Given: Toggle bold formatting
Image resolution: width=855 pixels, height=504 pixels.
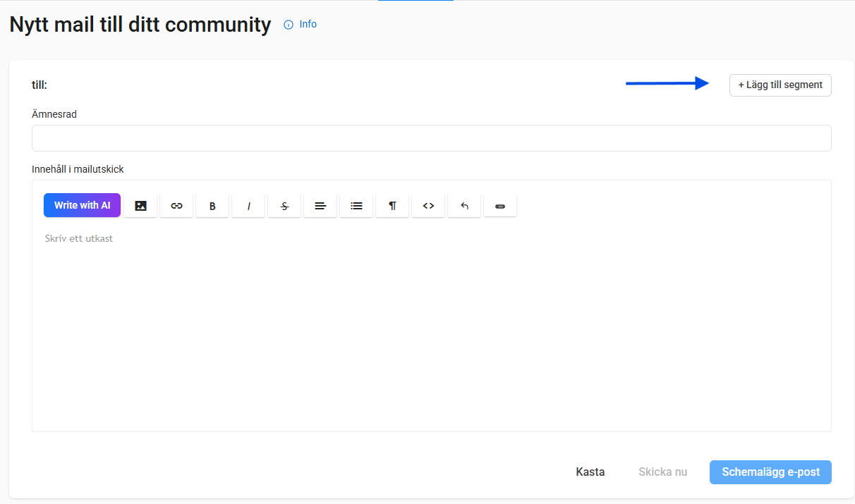Looking at the screenshot, I should tap(212, 206).
